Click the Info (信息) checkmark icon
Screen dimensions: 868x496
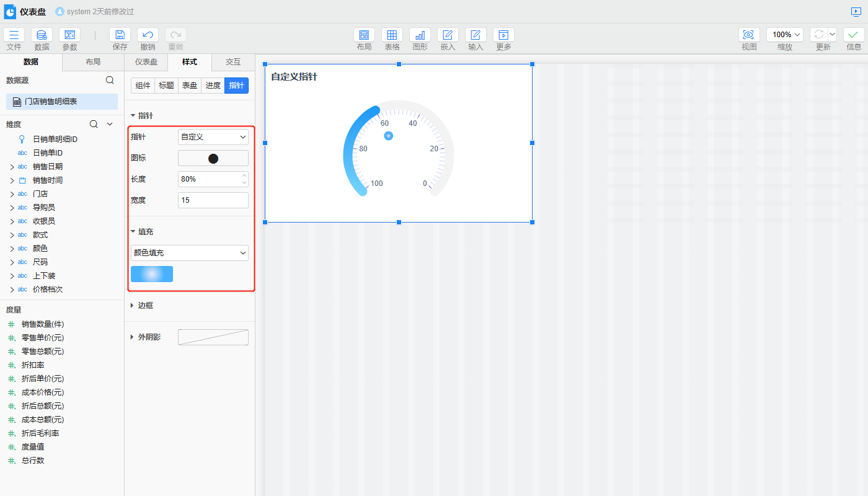point(854,35)
